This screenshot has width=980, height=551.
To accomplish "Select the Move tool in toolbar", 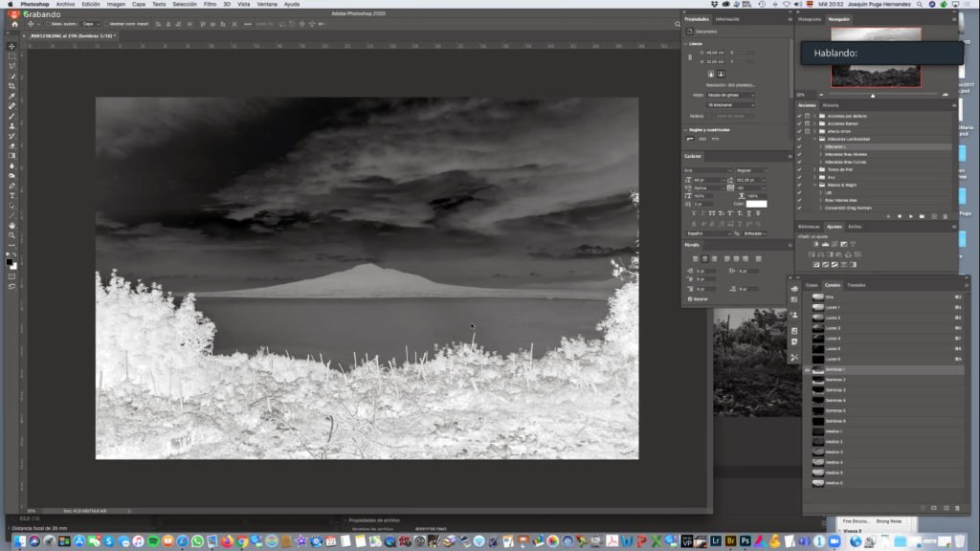I will click(11, 46).
